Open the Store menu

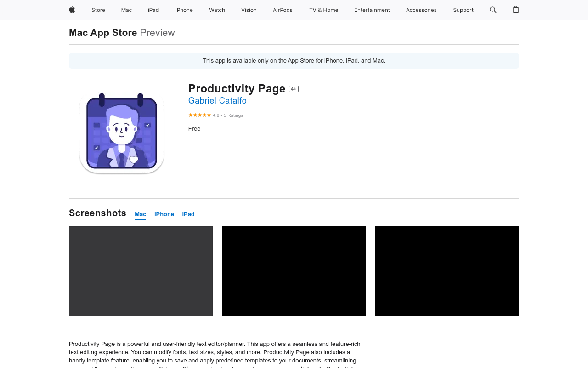(98, 10)
